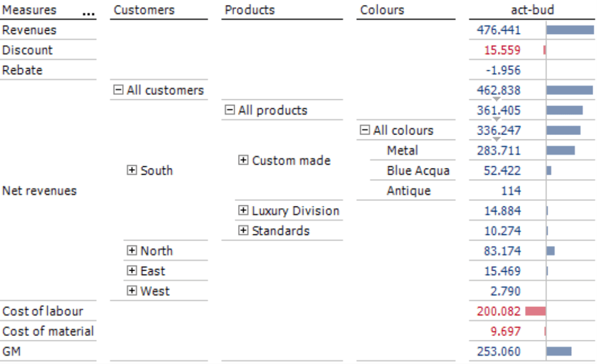Expand the North customer group

point(132,250)
